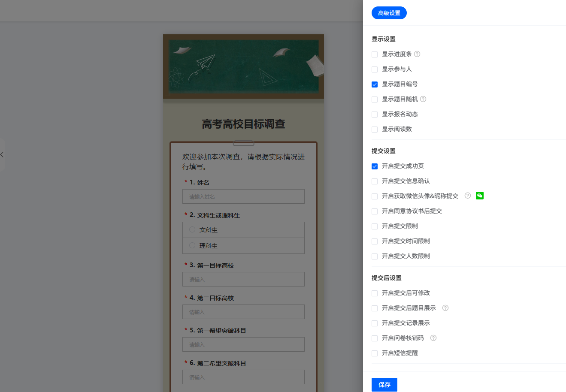Screen dimensions: 566x392
Task: Click help icon next to 开启问卷核销码
Action: click(x=433, y=338)
